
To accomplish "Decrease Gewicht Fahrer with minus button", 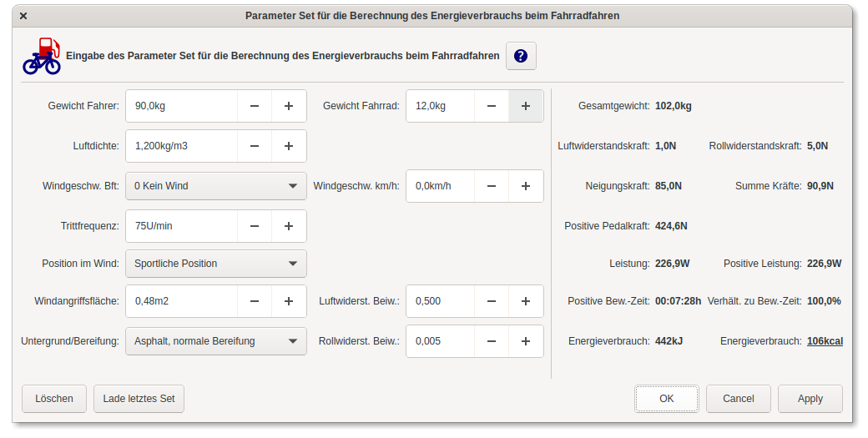I will point(255,106).
